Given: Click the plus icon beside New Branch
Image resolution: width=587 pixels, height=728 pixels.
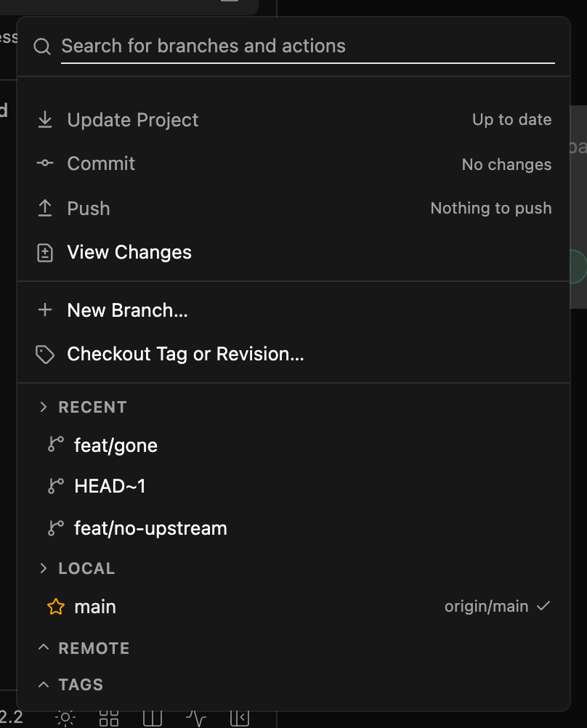Looking at the screenshot, I should coord(45,310).
